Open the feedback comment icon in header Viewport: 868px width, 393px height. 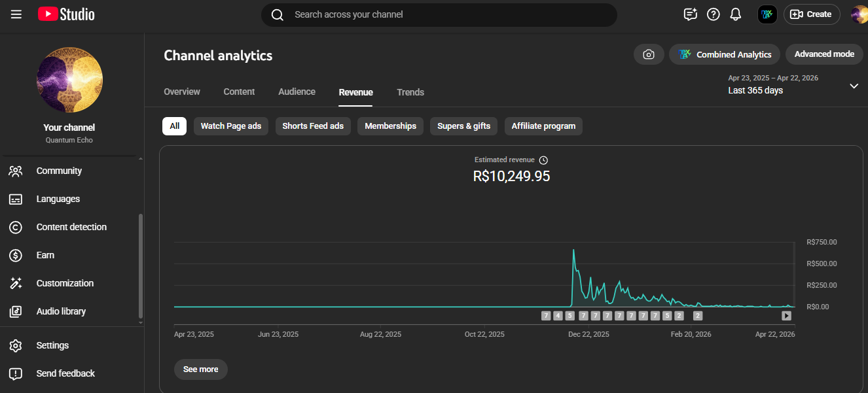(690, 14)
